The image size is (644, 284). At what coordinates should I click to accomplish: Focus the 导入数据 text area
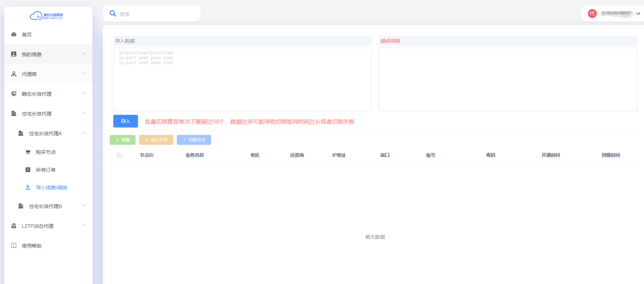click(242, 79)
